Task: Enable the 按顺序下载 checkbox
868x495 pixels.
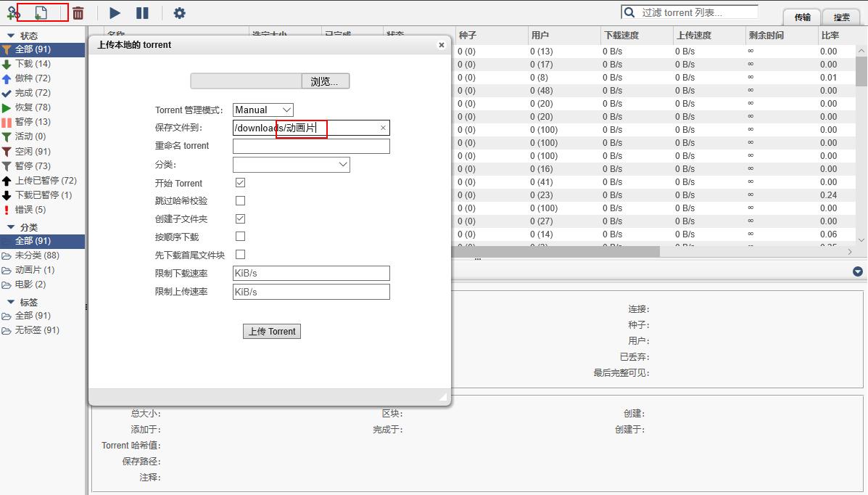Action: pos(240,236)
